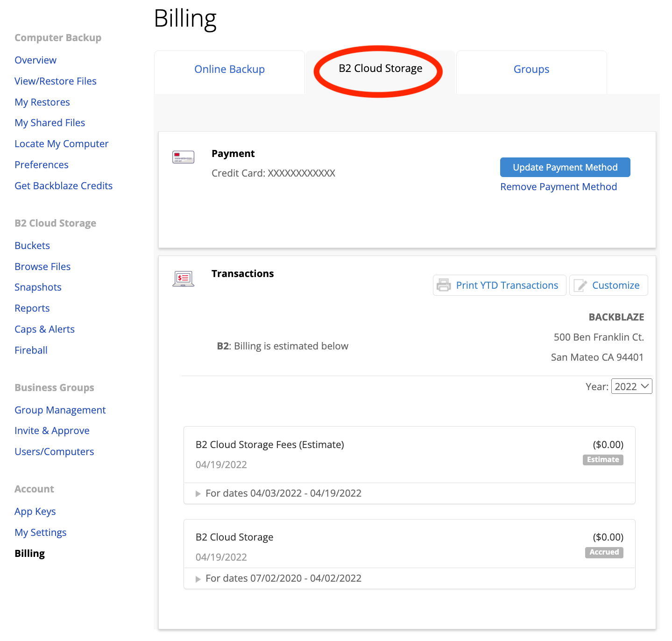Open App Keys page
Image resolution: width=672 pixels, height=641 pixels.
tap(35, 512)
